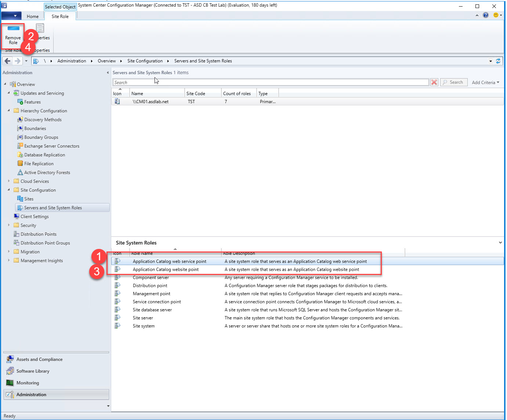507x420 pixels.
Task: Sort by the Role Description column header
Action: click(314, 253)
